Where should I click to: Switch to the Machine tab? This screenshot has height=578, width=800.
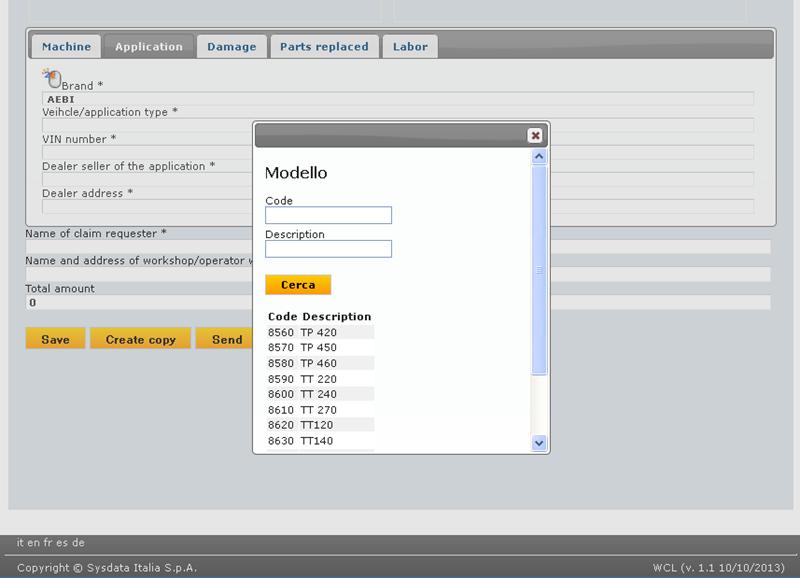[x=66, y=46]
